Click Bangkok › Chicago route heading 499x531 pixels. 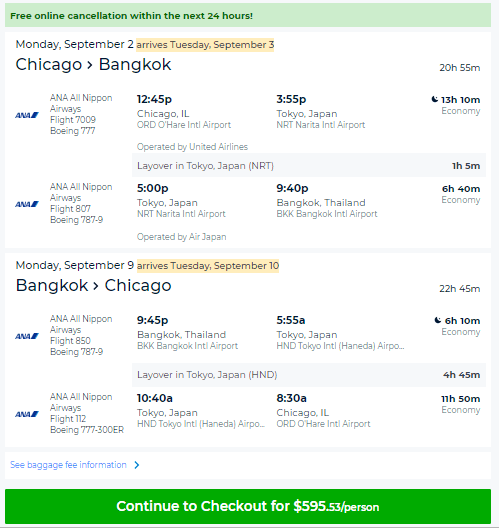(93, 285)
